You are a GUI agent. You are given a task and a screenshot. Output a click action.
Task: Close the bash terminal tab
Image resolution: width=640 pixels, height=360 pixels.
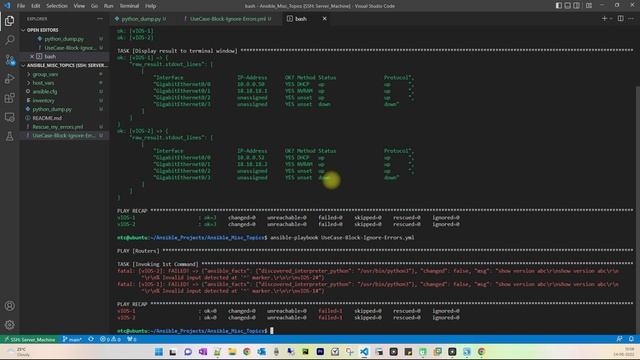(x=324, y=19)
